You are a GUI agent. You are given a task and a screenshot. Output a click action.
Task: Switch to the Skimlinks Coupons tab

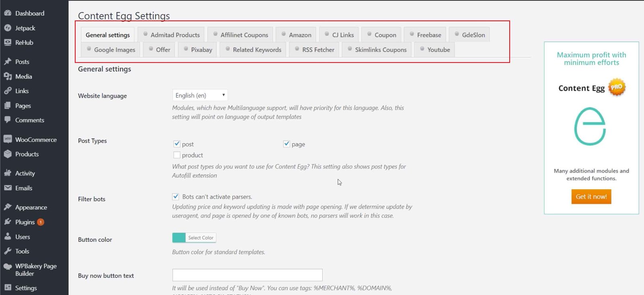click(377, 50)
